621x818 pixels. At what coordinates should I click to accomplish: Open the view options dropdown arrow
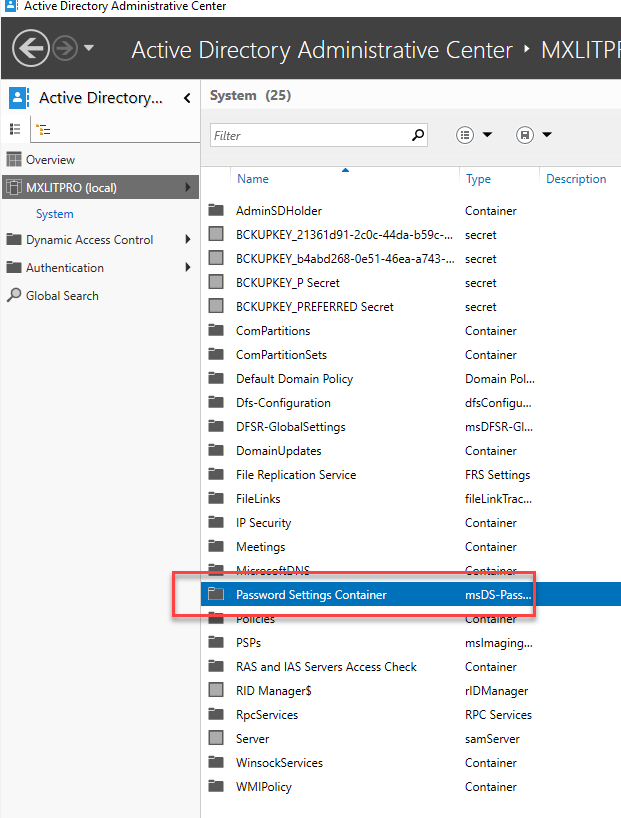click(487, 135)
